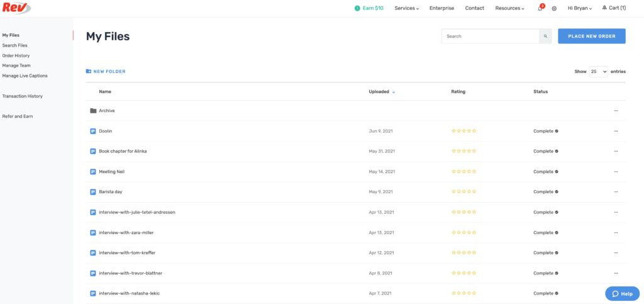Image resolution: width=644 pixels, height=304 pixels.
Task: Click the Rev logo
Action: (x=15, y=8)
